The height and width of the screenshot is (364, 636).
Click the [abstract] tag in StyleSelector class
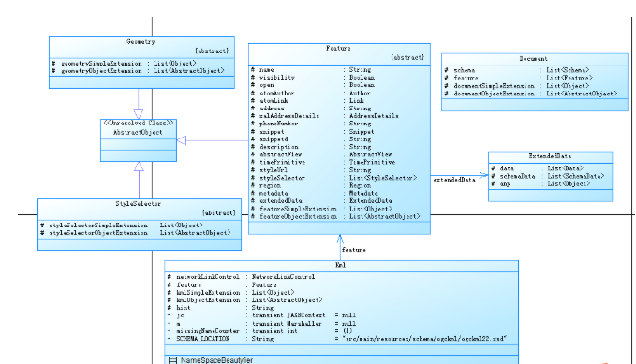(218, 212)
